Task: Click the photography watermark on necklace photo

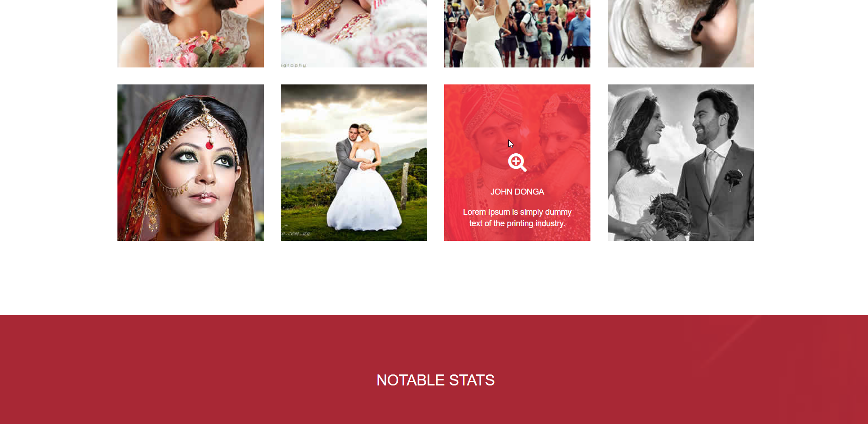Action: click(x=294, y=65)
